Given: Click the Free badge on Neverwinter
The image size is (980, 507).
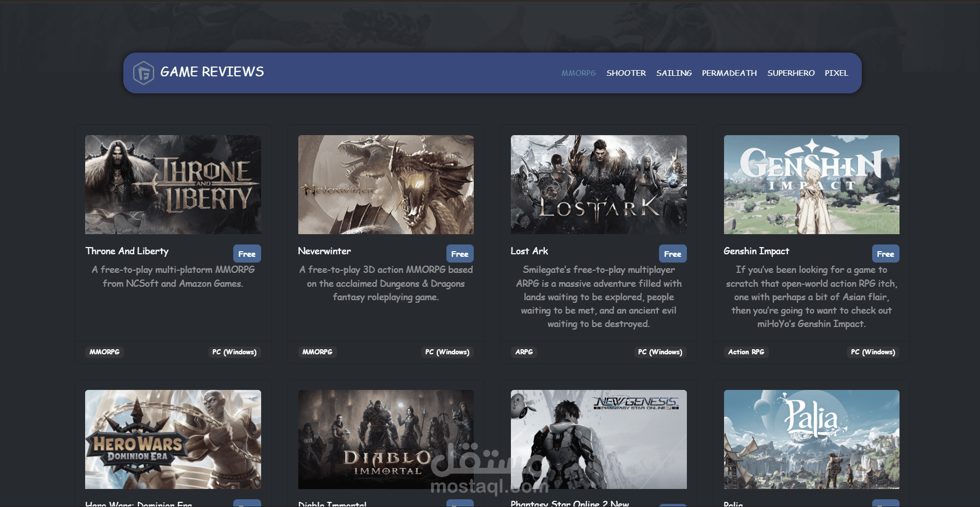Looking at the screenshot, I should click(x=460, y=254).
